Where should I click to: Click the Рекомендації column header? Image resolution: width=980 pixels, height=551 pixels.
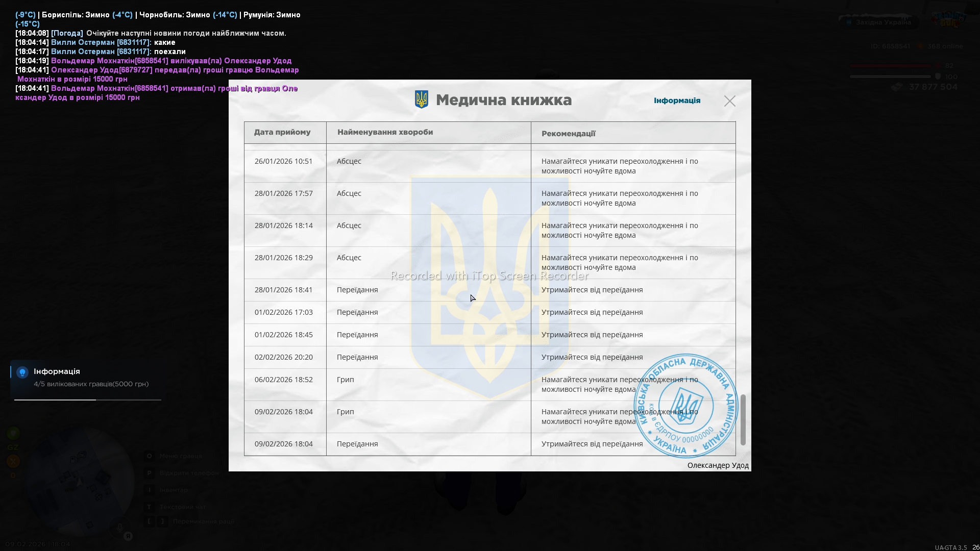(568, 134)
